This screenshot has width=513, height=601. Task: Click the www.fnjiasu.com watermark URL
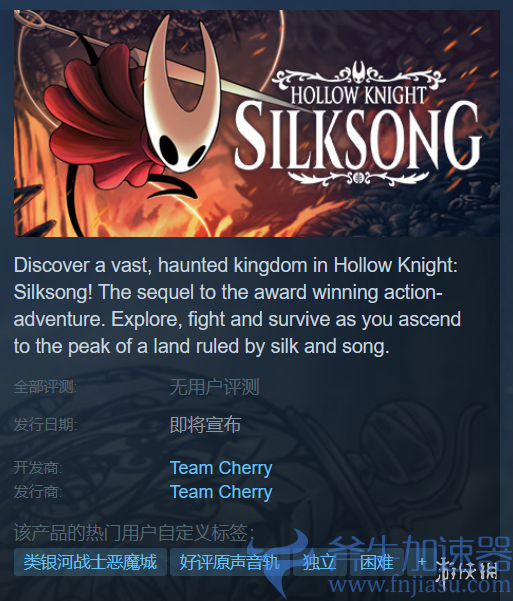[420, 586]
